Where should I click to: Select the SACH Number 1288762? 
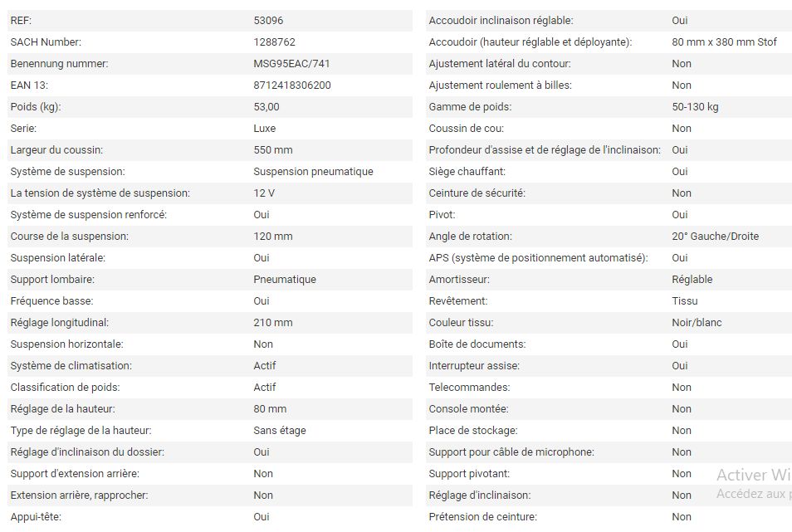coord(274,41)
